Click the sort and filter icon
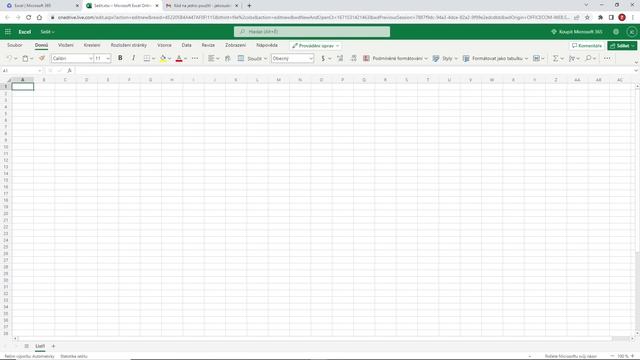This screenshot has width=640, height=360. (x=572, y=58)
